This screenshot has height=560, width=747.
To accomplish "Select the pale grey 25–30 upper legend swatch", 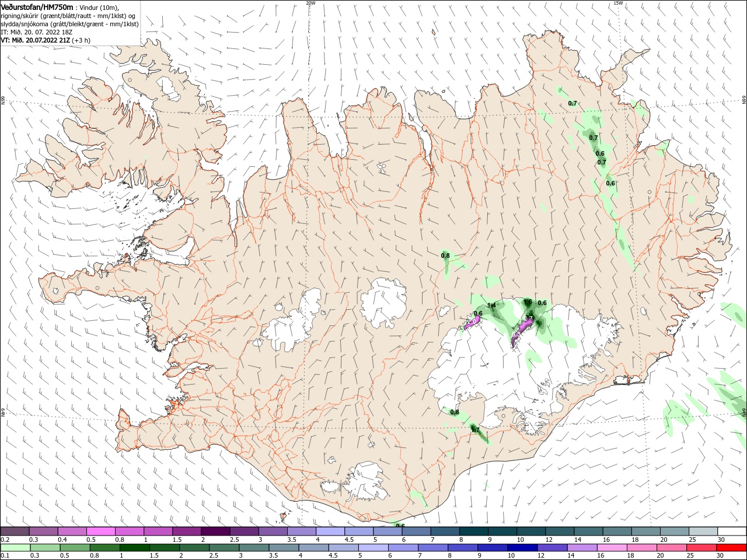I will pyautogui.click(x=704, y=531).
